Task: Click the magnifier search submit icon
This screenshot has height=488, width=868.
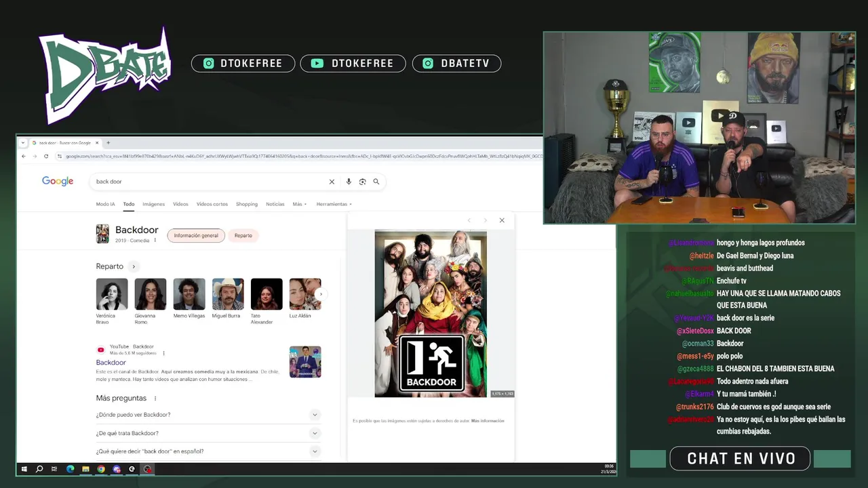Action: point(376,182)
